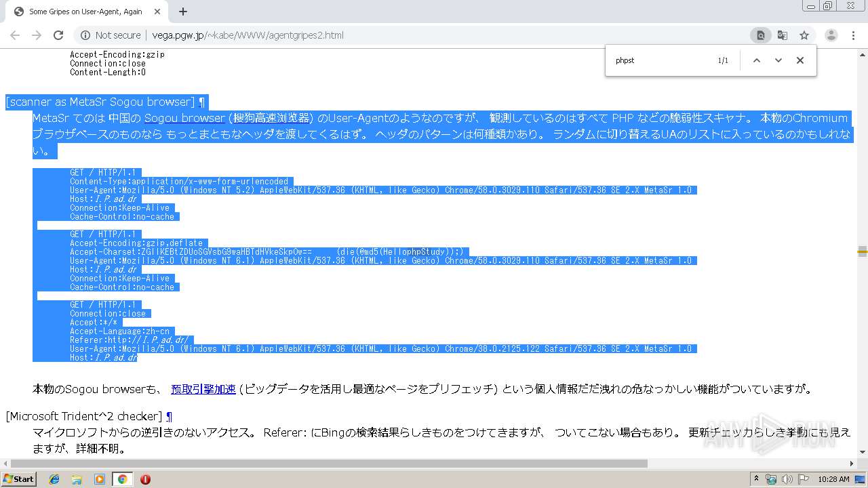Click the [scanner as MetaSr Sogou browser] heading

point(100,102)
